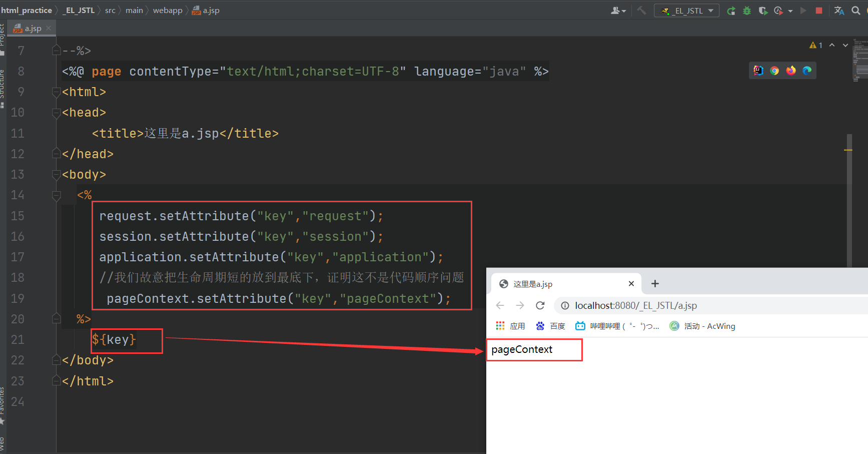Click the browser address bar URL
This screenshot has height=454, width=868.
(636, 305)
